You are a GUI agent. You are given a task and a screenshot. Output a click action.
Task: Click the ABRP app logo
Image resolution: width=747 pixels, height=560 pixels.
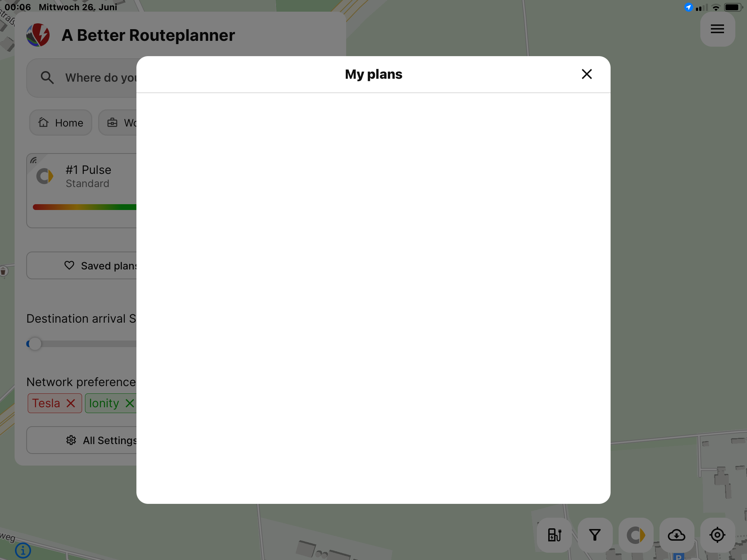click(x=39, y=35)
